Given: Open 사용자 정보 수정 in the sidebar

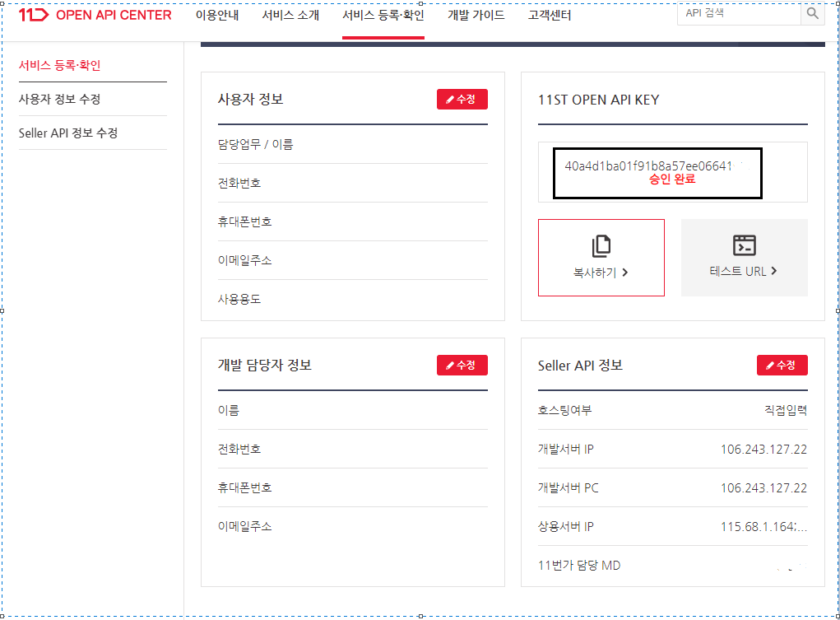Looking at the screenshot, I should pyautogui.click(x=59, y=100).
